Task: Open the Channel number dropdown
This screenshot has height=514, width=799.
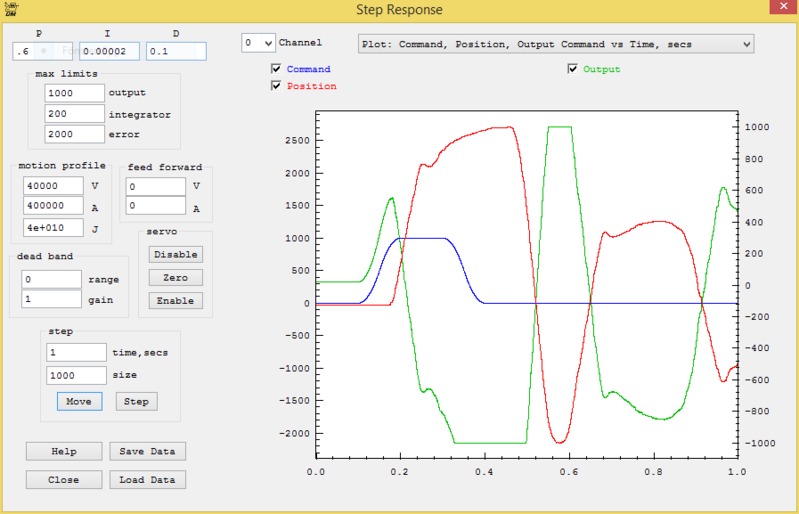Action: [258, 44]
